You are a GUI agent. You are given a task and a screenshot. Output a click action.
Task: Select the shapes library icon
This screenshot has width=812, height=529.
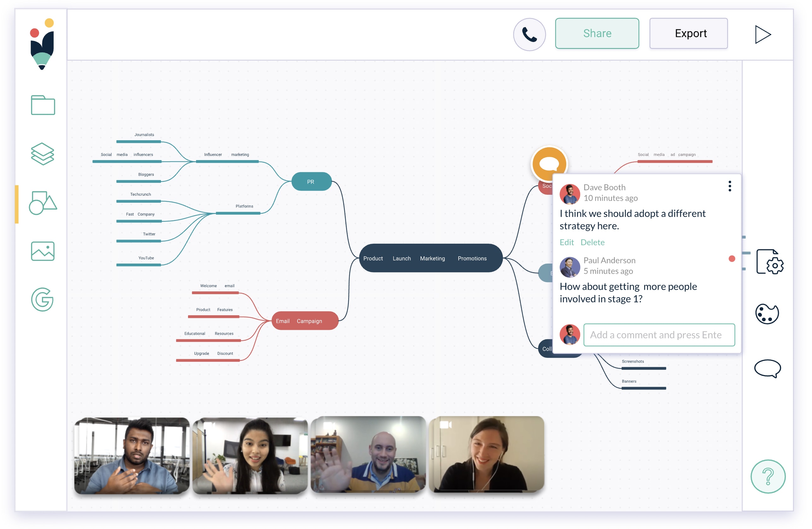(43, 203)
